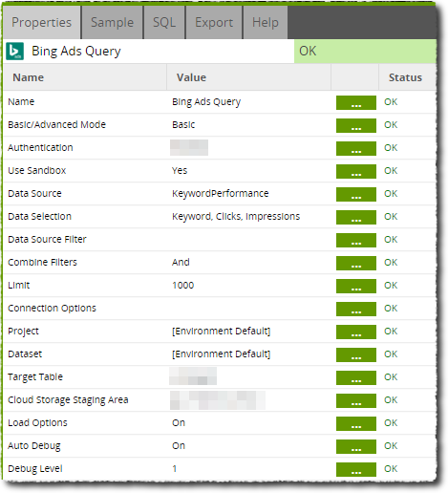Click the Bing Ads logo icon
448x493 pixels.
coord(14,51)
